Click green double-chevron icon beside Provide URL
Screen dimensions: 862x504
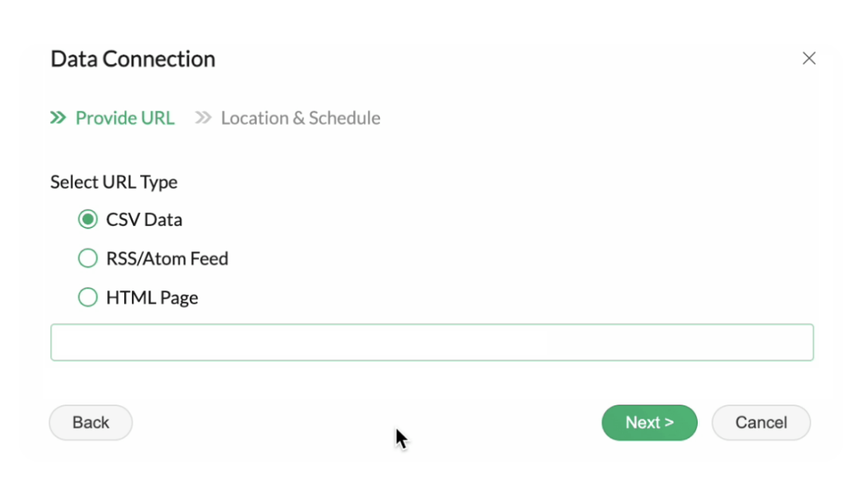(59, 118)
